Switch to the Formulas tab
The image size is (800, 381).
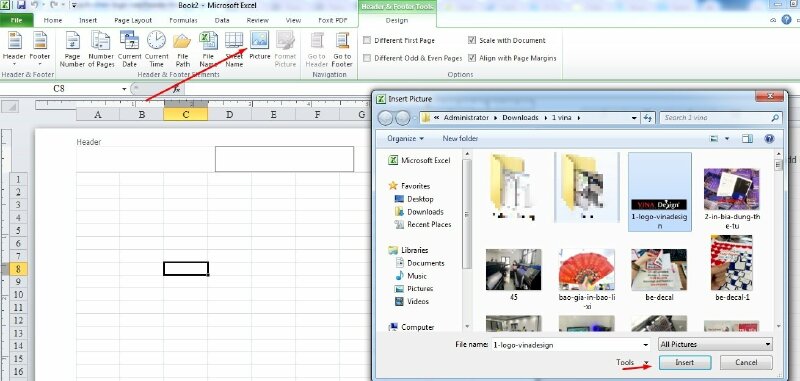pos(183,20)
